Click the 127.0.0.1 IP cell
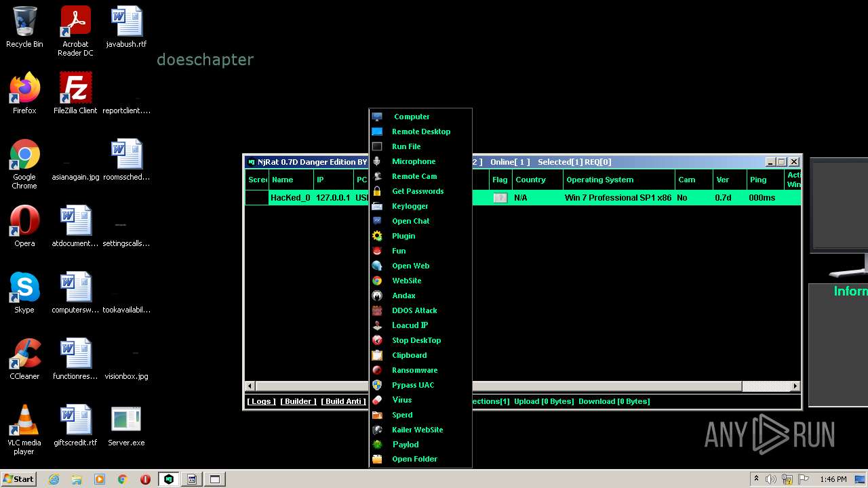This screenshot has width=868, height=488. click(x=333, y=198)
